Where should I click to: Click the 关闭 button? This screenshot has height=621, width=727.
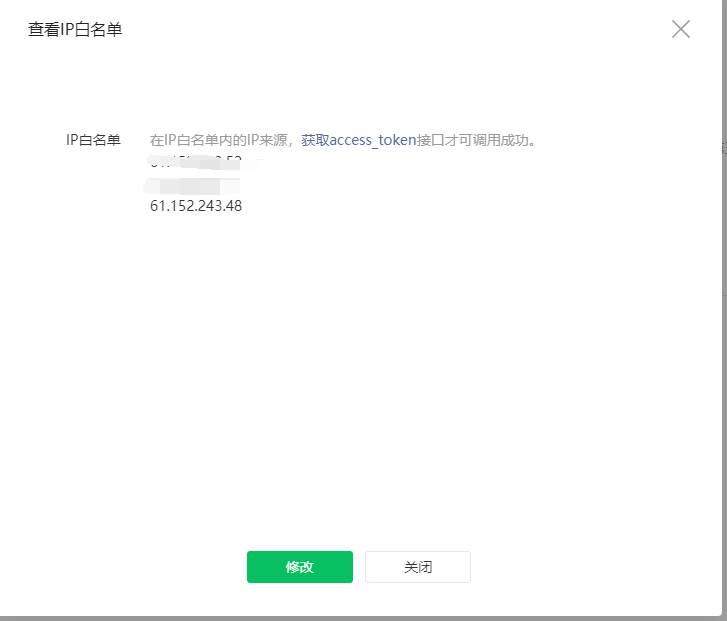click(418, 567)
